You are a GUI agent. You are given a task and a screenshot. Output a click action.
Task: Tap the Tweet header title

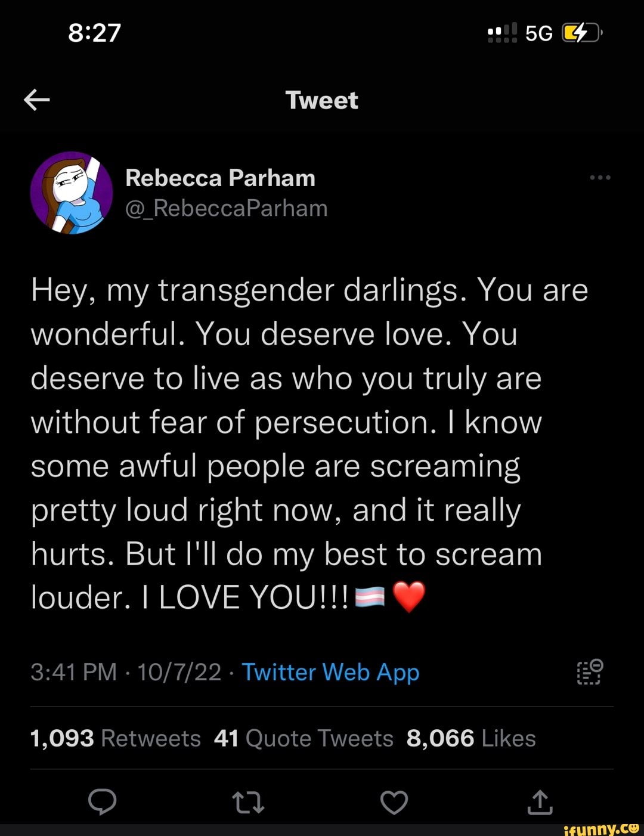tap(322, 100)
